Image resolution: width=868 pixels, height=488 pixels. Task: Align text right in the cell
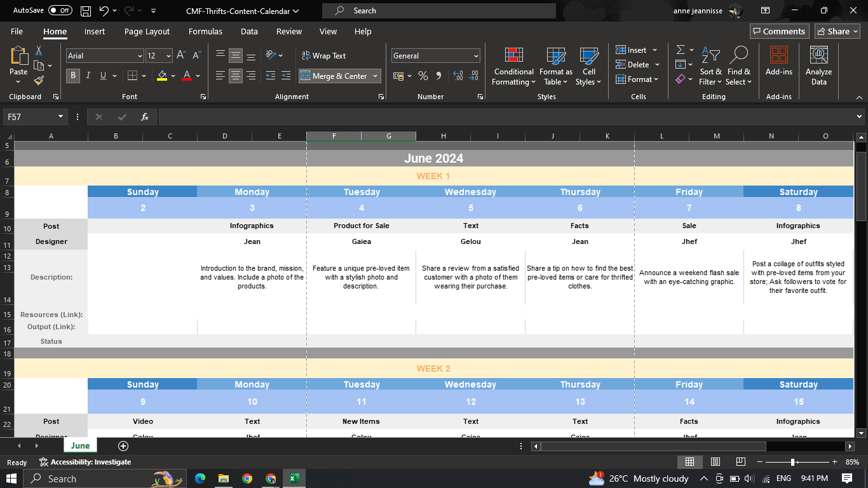tap(251, 76)
